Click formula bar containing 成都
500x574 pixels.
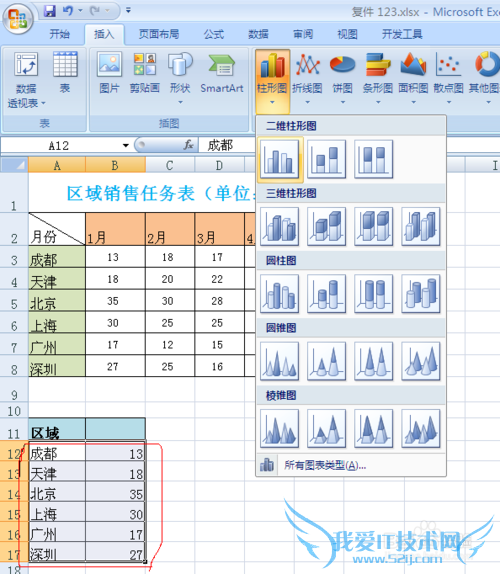click(227, 146)
